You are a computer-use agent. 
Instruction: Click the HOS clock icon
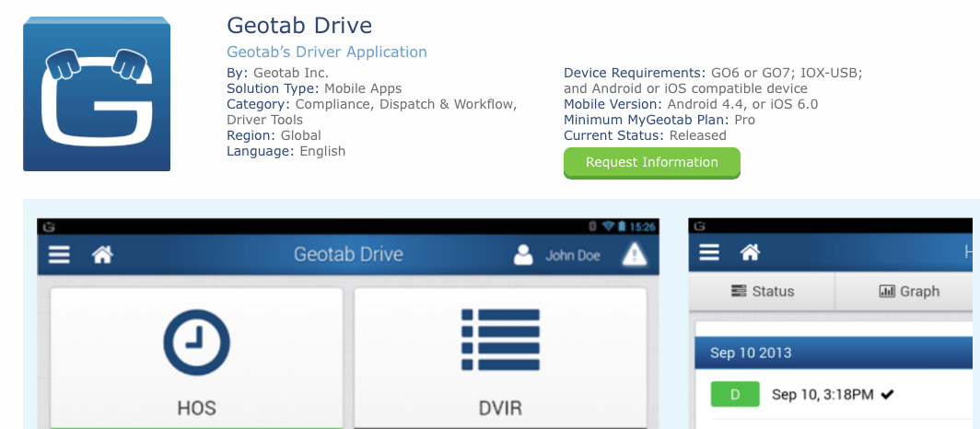coord(196,341)
